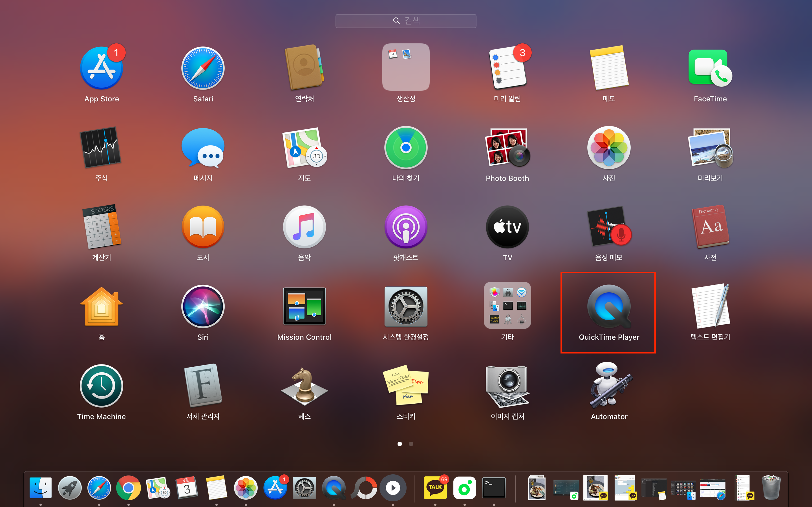The image size is (812, 507).
Task: Open KakaoTalk in the Dock
Action: pyautogui.click(x=435, y=488)
